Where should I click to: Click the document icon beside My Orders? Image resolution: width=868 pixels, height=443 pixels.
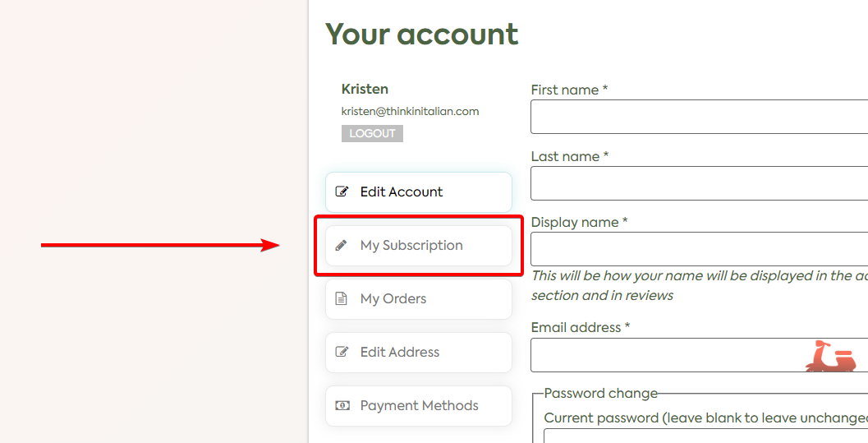(x=342, y=299)
